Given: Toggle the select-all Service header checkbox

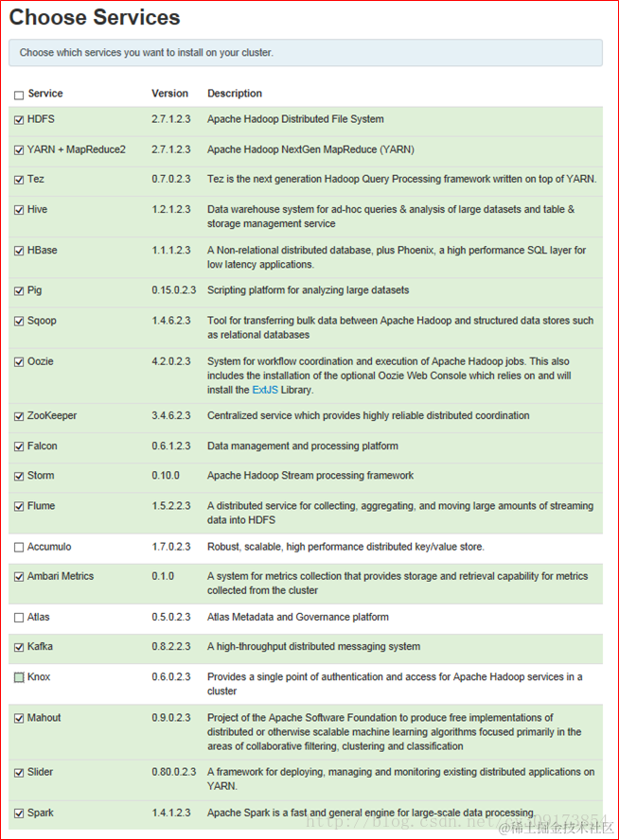Looking at the screenshot, I should (19, 96).
